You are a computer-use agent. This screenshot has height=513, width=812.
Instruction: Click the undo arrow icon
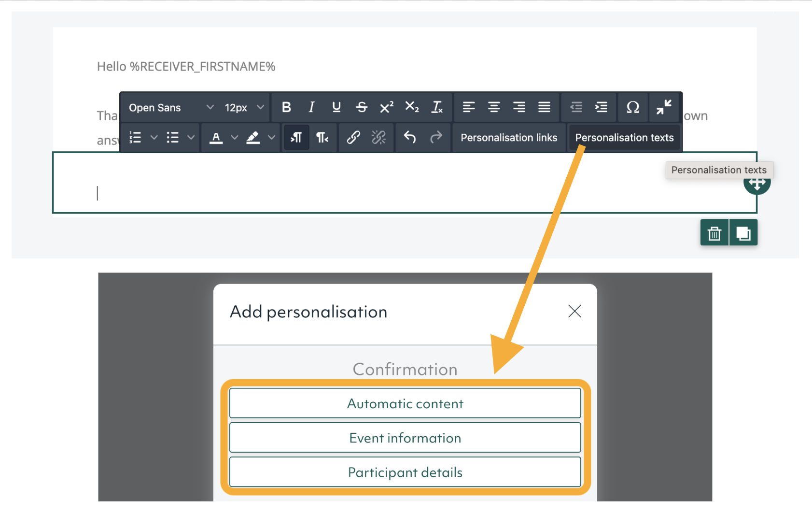coord(410,137)
